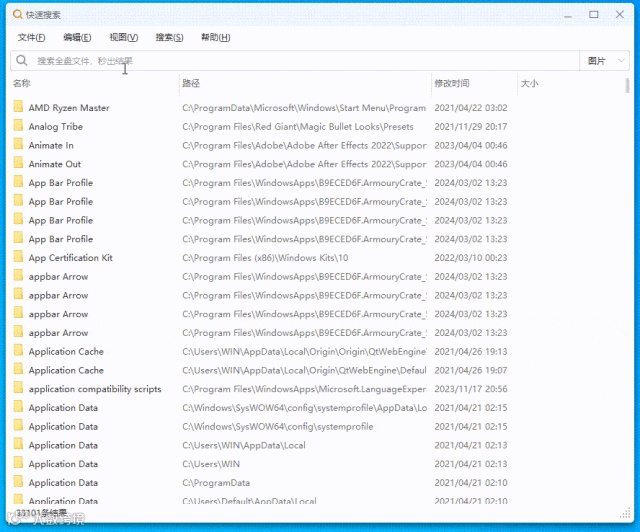Sort results by the 修改时间 column header

coord(452,83)
